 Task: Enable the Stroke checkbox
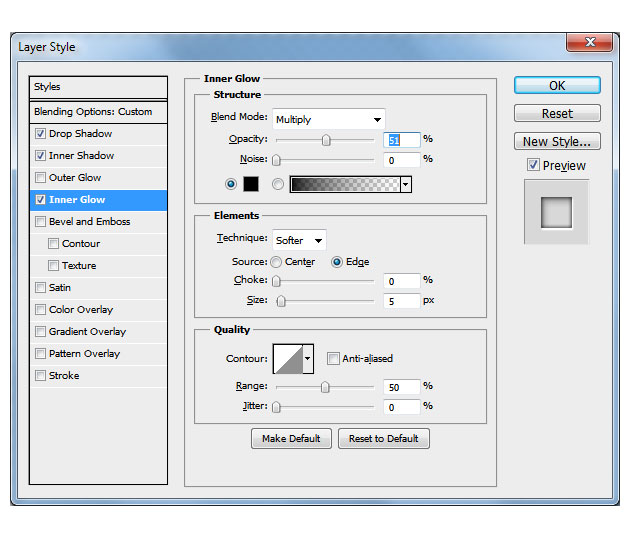pyautogui.click(x=40, y=376)
